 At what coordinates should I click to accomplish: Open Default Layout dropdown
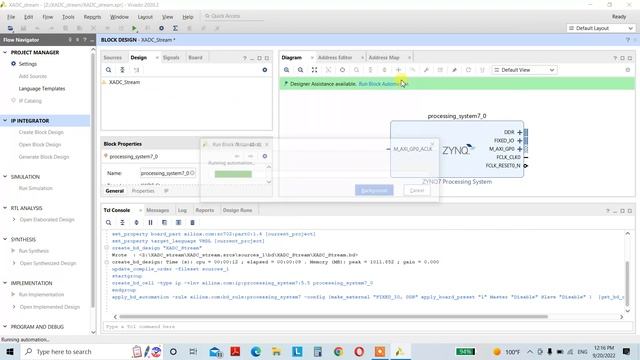click(600, 28)
